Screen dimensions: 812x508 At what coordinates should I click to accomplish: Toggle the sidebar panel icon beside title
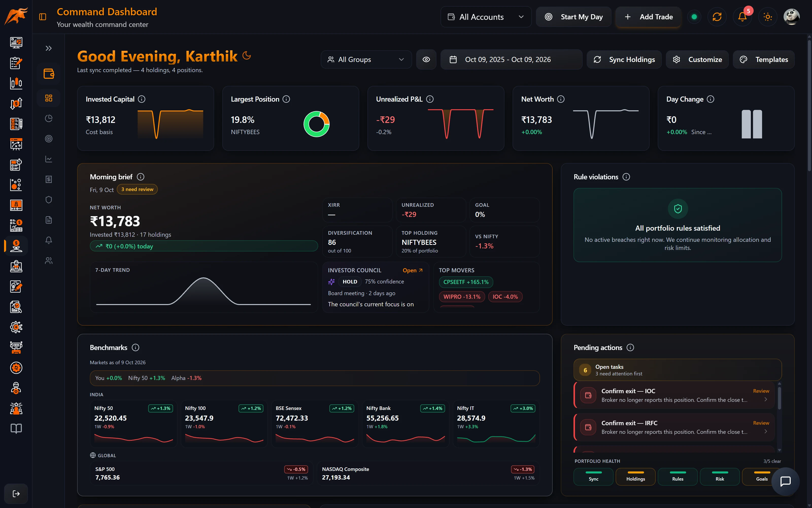click(43, 17)
